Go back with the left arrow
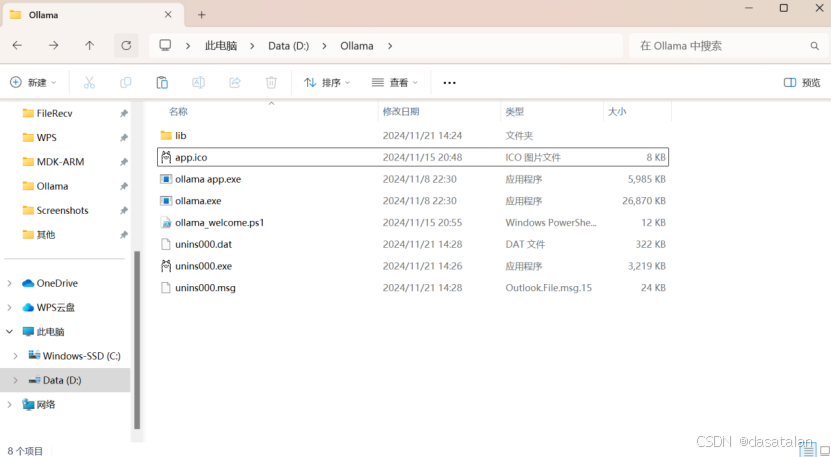This screenshot has width=831, height=457. [x=17, y=46]
